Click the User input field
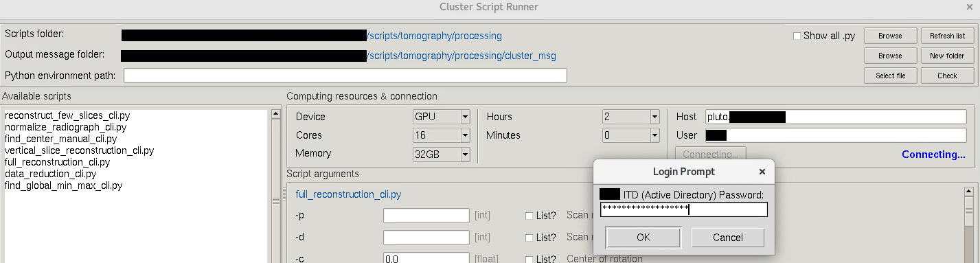Viewport: 980px width, 263px height. click(x=835, y=135)
